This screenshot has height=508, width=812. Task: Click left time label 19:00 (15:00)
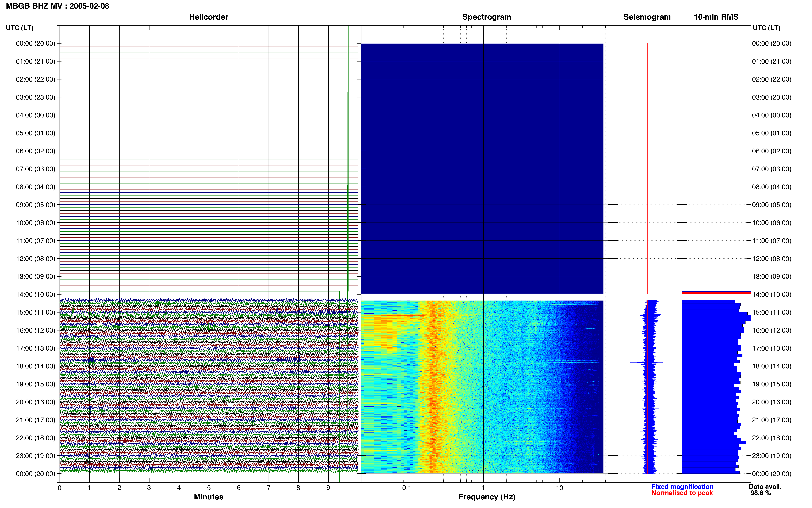click(36, 384)
